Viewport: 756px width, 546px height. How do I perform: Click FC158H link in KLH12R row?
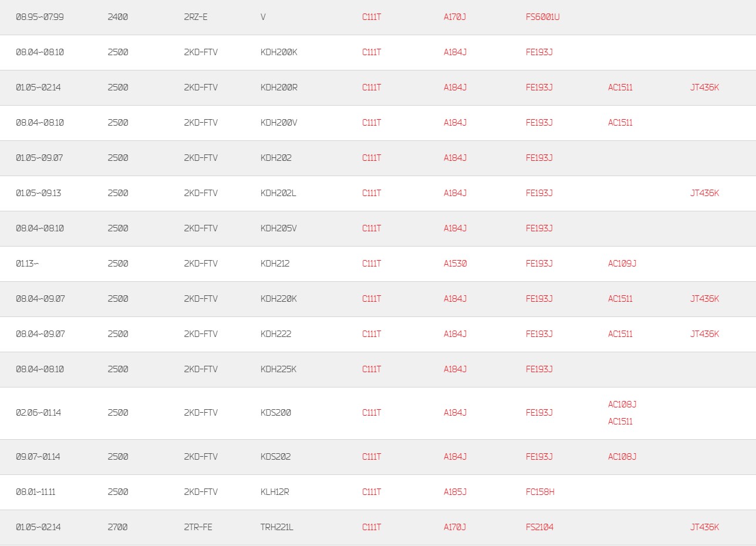coord(540,492)
